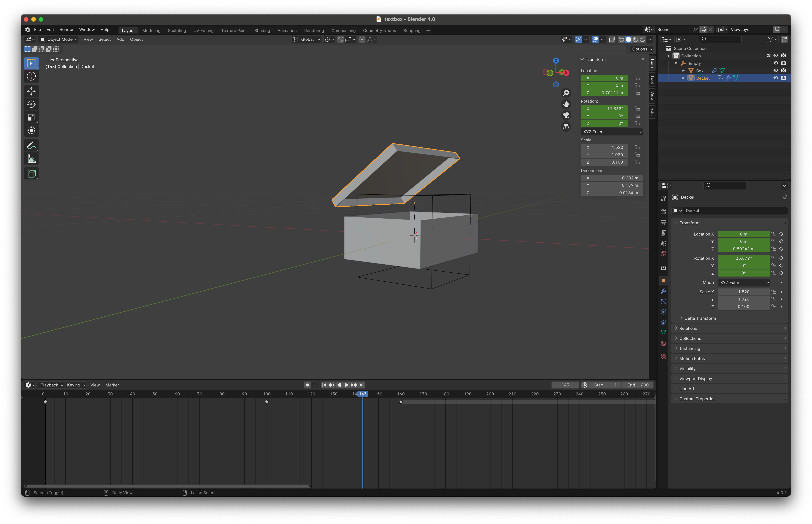Expand the Delta Transform section
The image size is (812, 524).
700,318
